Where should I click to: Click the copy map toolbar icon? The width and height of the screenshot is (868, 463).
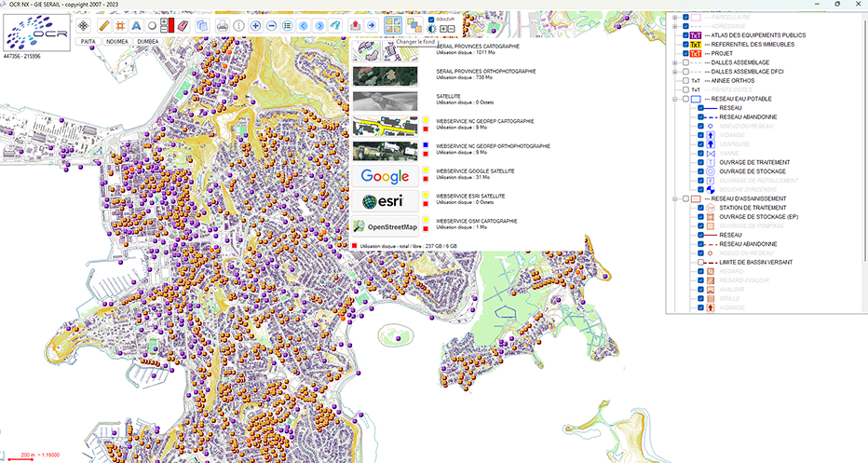[201, 25]
